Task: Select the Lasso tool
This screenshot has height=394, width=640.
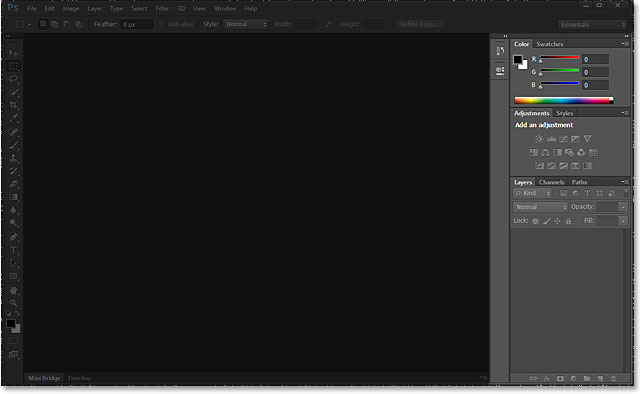Action: [13, 79]
